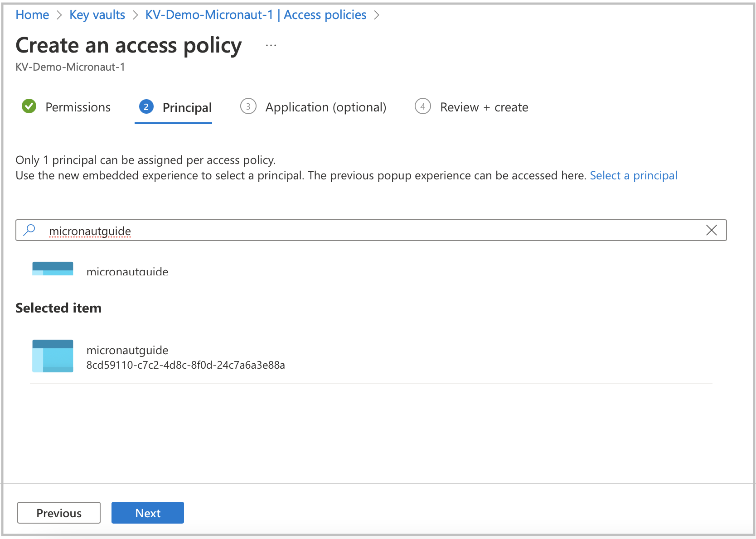
Task: Click the breadcrumb chevron after Key vaults
Action: coord(135,15)
